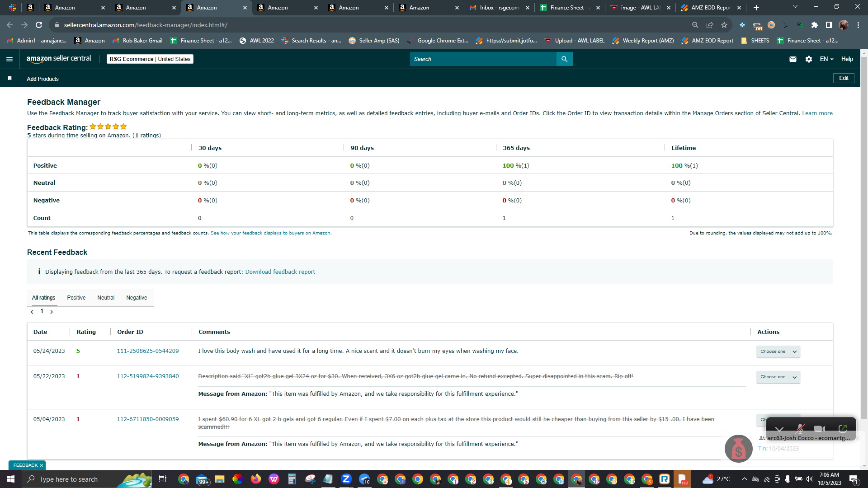This screenshot has height=488, width=868.
Task: Click the bookmark flag icon beside Add Products
Action: [9, 79]
